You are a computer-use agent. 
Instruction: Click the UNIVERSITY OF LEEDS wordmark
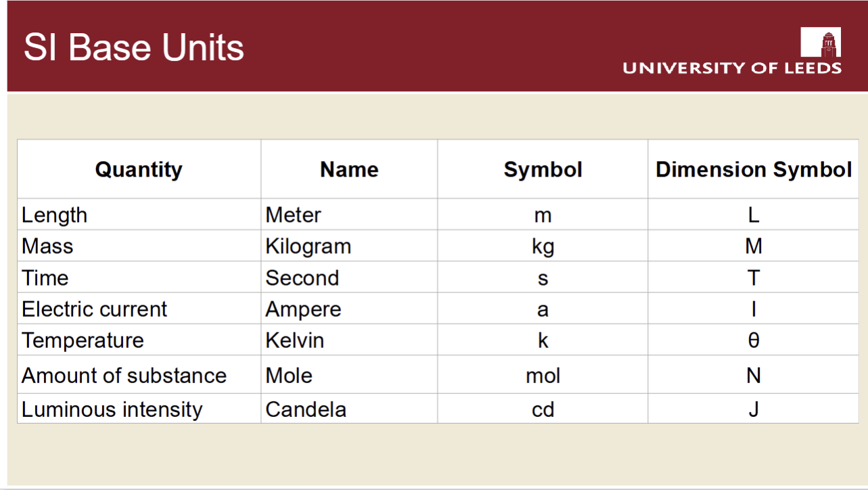(732, 68)
